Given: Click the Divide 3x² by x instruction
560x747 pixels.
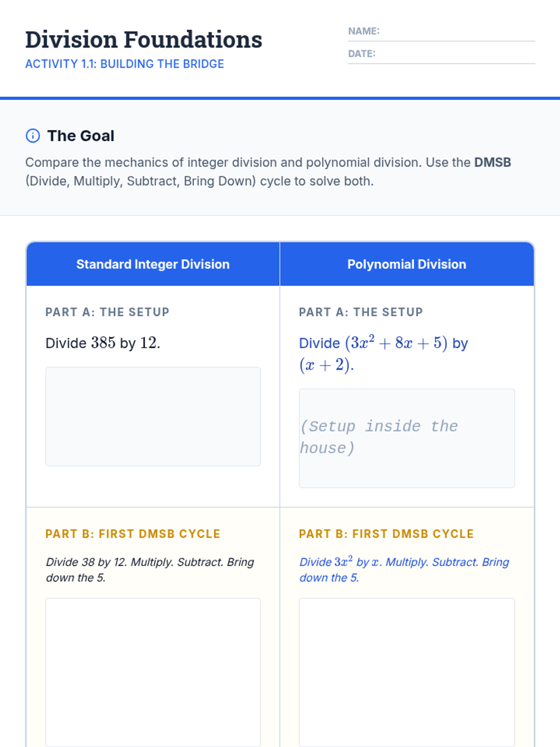Looking at the screenshot, I should pyautogui.click(x=404, y=570).
